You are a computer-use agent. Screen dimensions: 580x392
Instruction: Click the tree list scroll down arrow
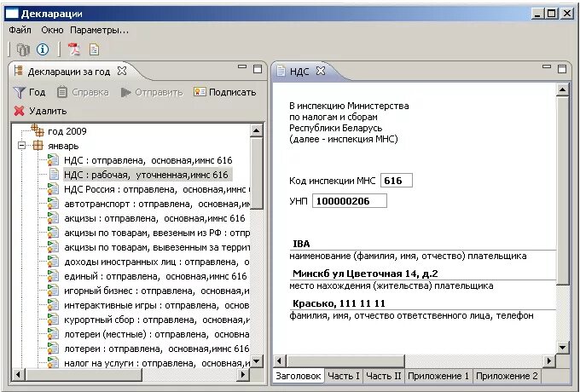pyautogui.click(x=257, y=361)
